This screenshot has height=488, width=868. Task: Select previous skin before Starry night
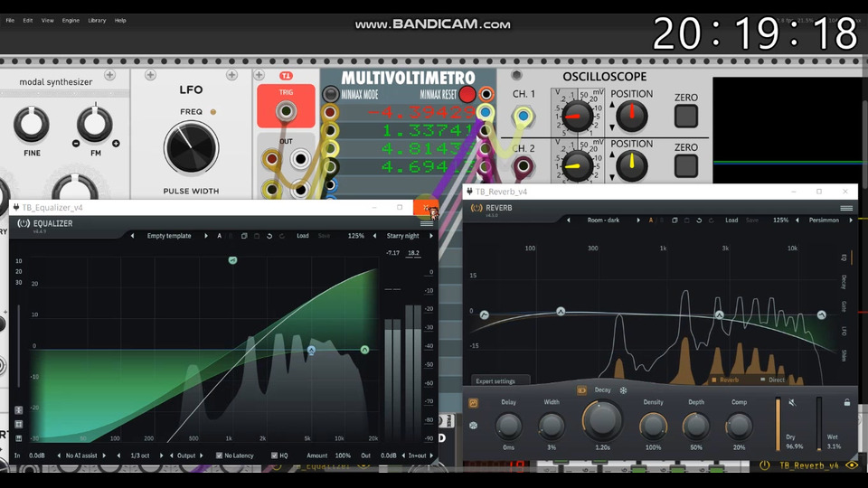pyautogui.click(x=374, y=236)
